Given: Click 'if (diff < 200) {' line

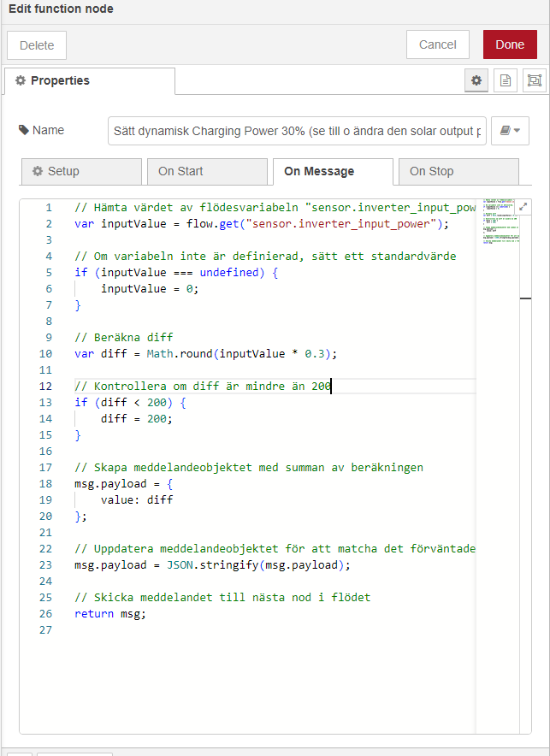Looking at the screenshot, I should (130, 403).
